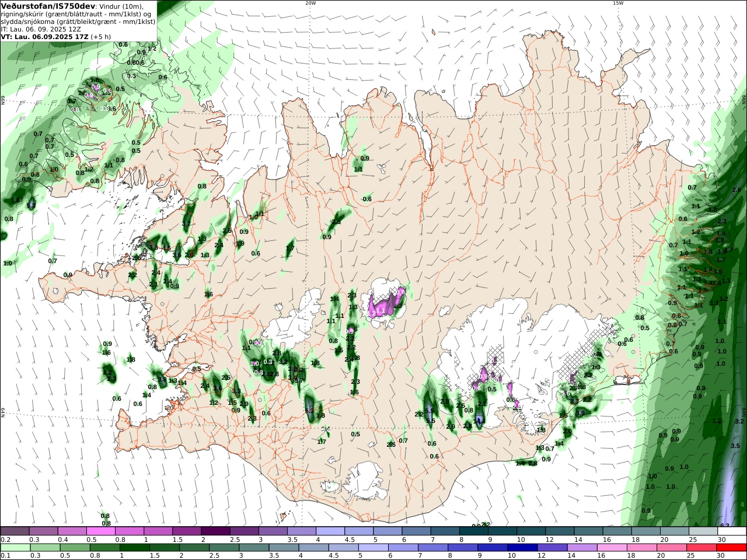This screenshot has height=560, width=747.
Task: Pick the rain scale swatch starting at 18
Action: (642, 548)
